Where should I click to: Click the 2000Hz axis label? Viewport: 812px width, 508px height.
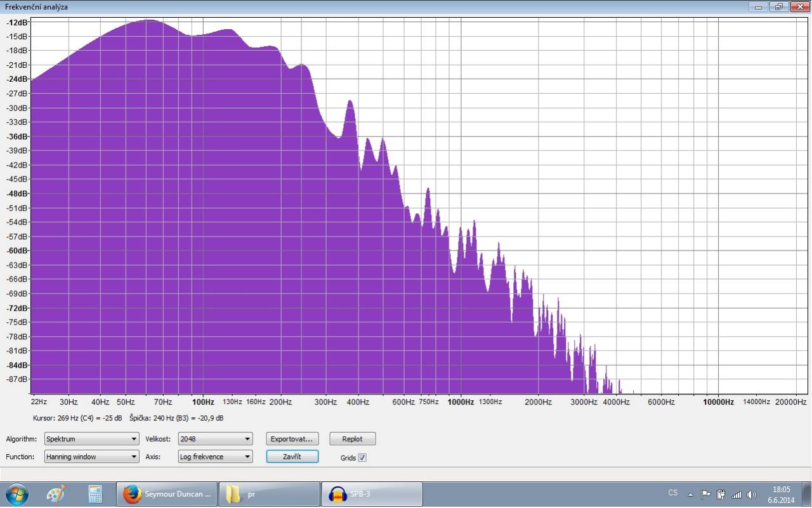(x=538, y=402)
